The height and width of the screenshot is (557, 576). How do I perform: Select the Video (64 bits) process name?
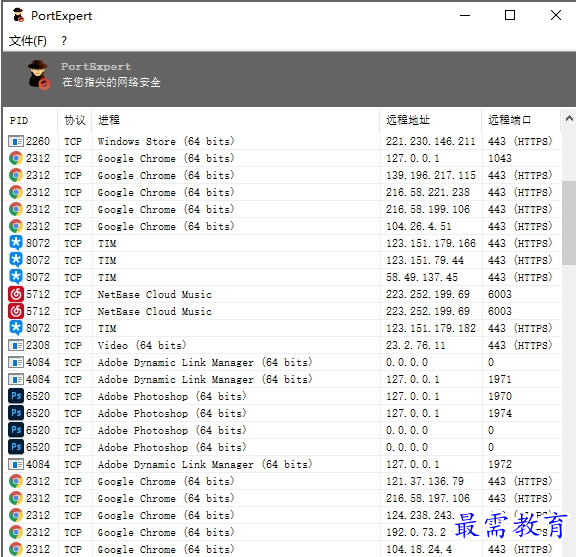[x=142, y=345]
